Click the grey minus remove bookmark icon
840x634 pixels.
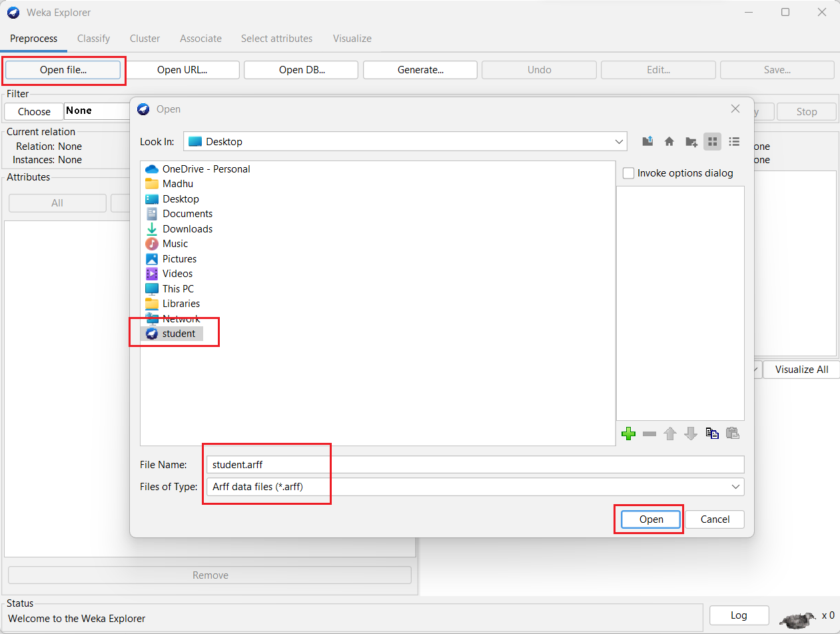(x=649, y=434)
